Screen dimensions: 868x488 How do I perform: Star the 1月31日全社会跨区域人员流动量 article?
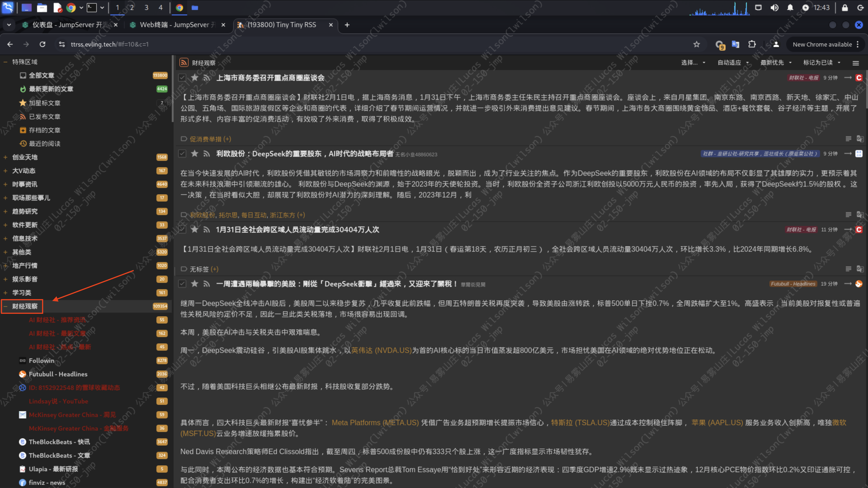tap(194, 229)
